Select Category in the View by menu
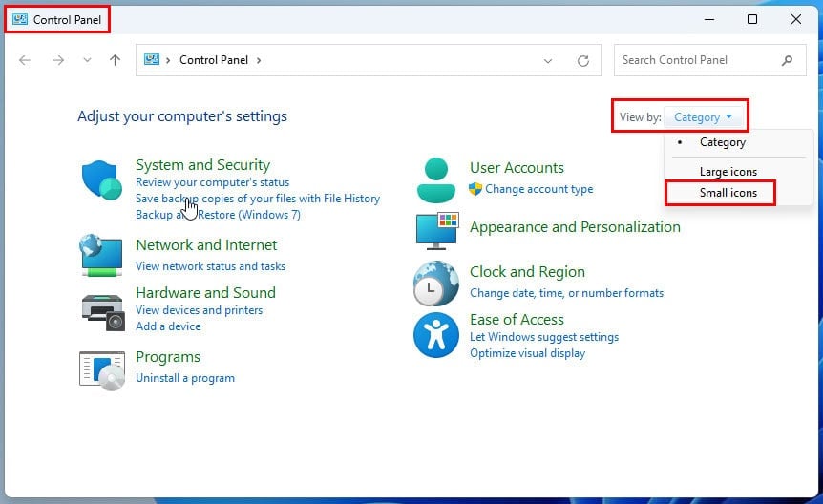Viewport: 823px width, 504px height. pos(722,142)
